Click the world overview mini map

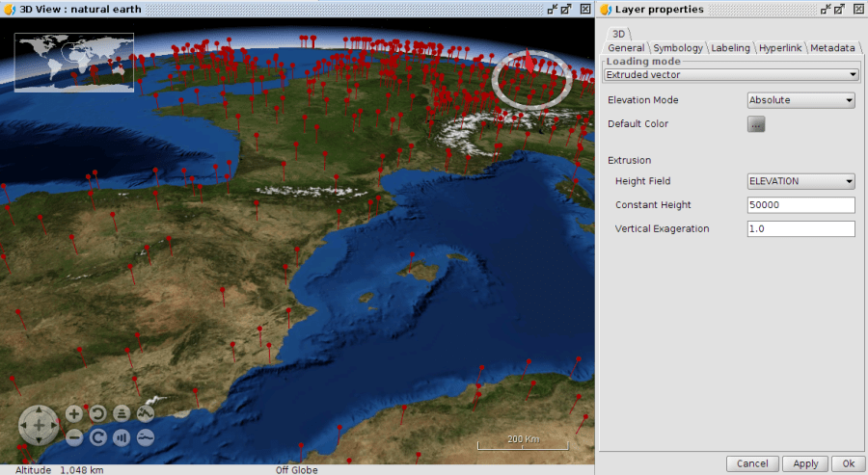tap(73, 62)
